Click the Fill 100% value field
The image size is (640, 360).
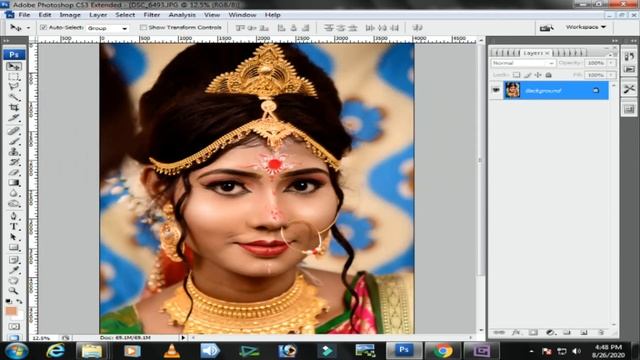pyautogui.click(x=596, y=75)
